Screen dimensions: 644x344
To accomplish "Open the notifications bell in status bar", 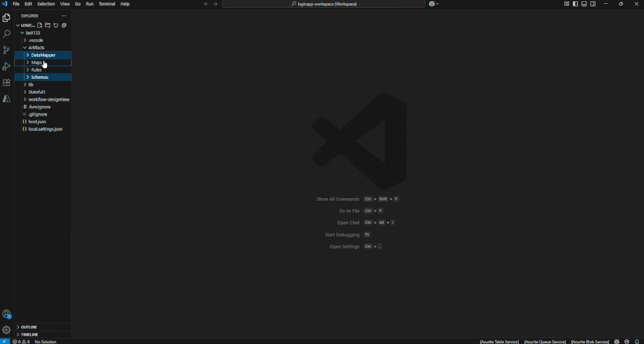I will click(x=637, y=341).
